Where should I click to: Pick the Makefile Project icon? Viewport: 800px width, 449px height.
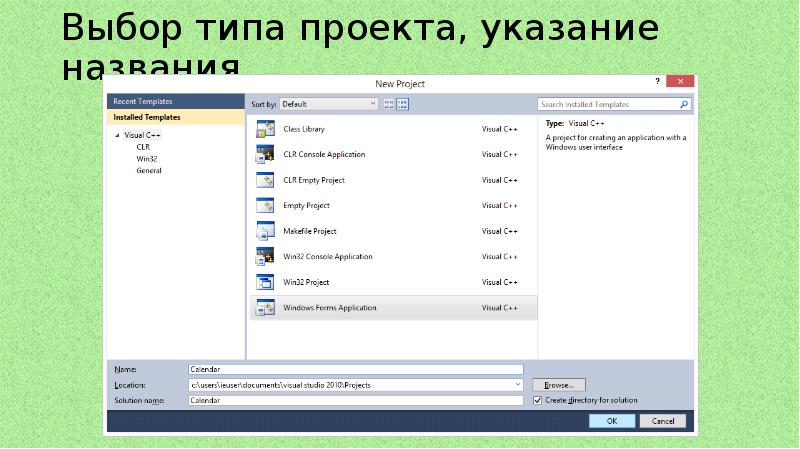(x=265, y=231)
